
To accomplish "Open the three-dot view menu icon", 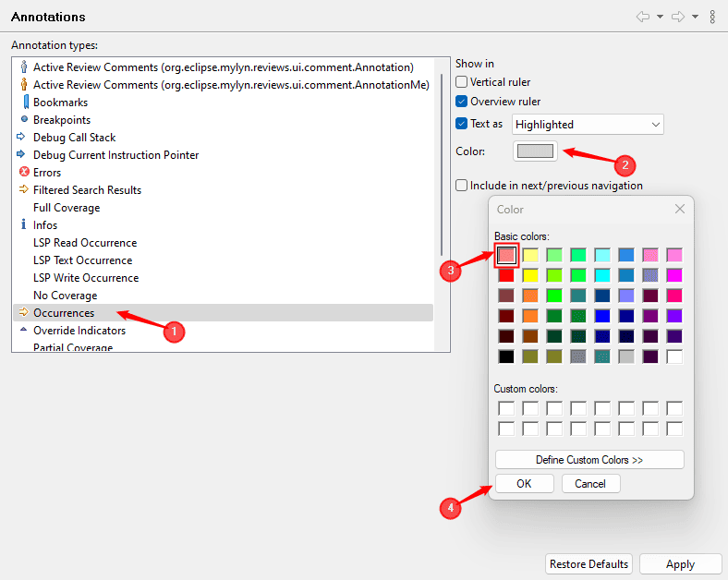I will (712, 18).
